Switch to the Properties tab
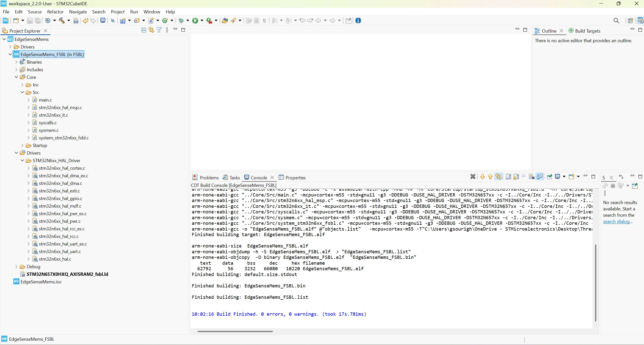The width and height of the screenshot is (644, 345). [292, 178]
